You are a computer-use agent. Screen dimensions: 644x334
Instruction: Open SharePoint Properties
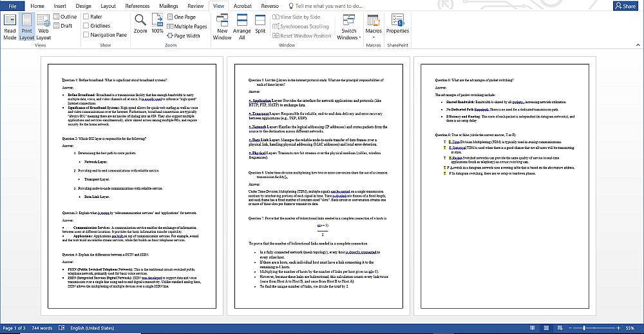[x=397, y=24]
